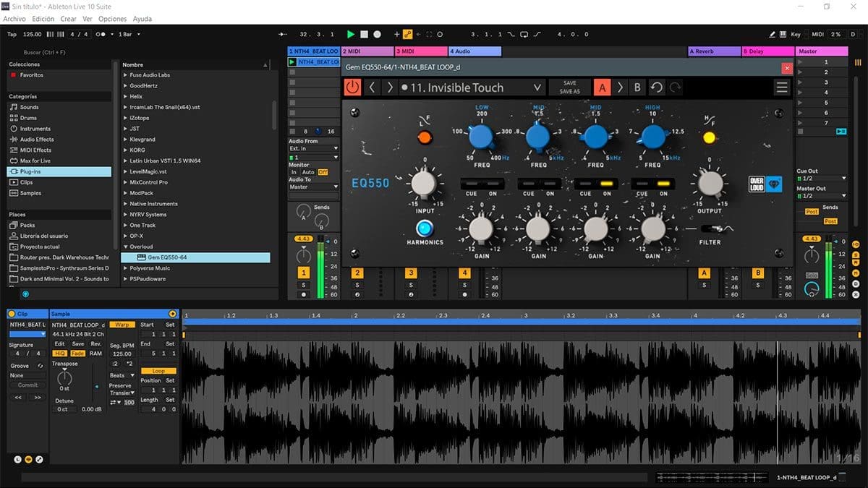Open the Archivo menu
Image resolution: width=868 pixels, height=488 pixels.
14,19
